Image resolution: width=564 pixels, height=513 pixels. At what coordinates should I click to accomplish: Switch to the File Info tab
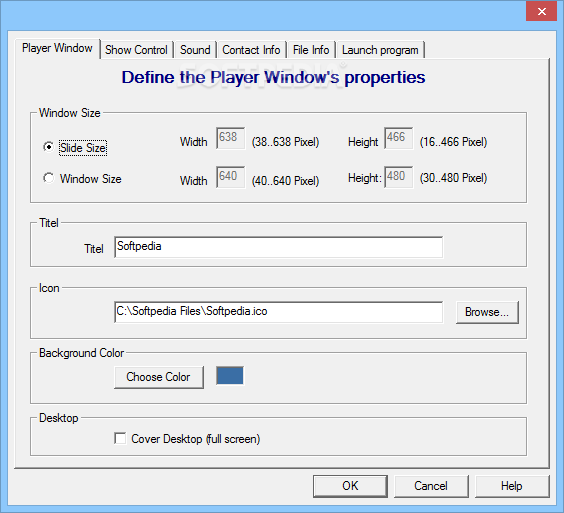pos(311,50)
